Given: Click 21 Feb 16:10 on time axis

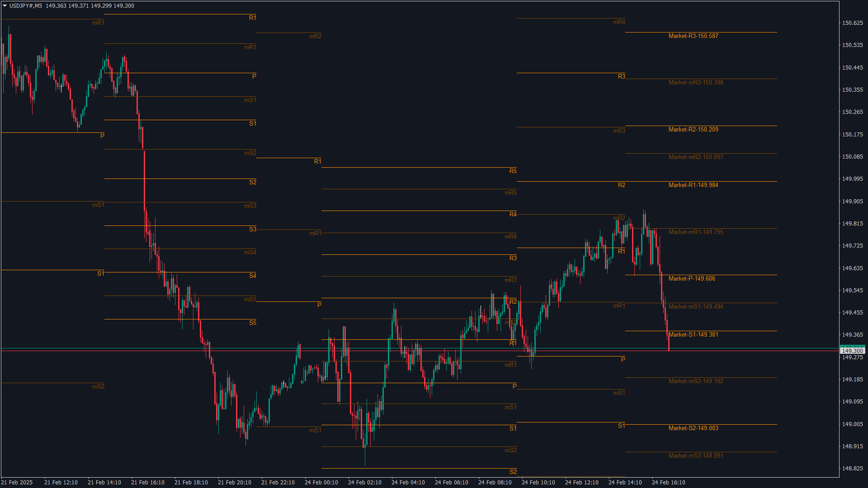Looking at the screenshot, I should 147,483.
